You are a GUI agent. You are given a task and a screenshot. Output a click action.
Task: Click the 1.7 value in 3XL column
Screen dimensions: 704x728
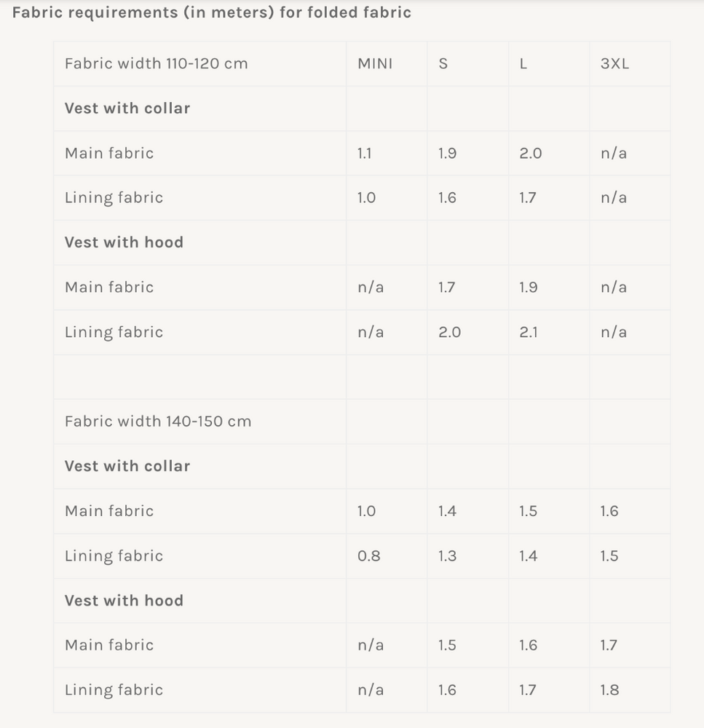[609, 645]
